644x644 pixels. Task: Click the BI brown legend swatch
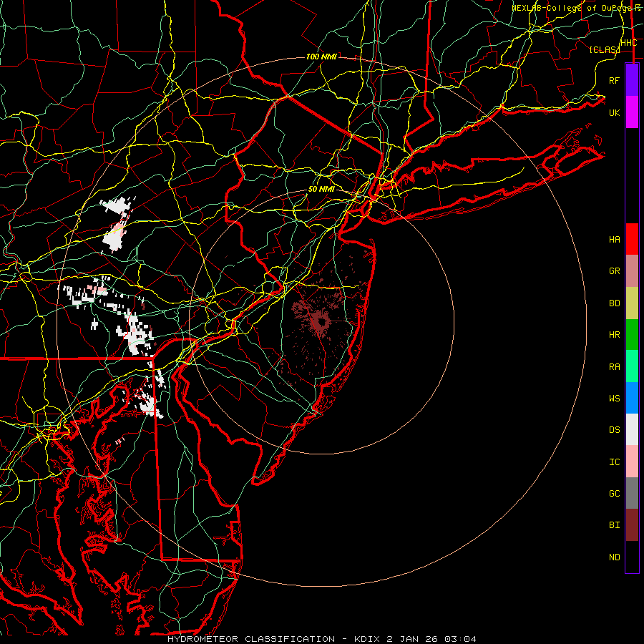tap(632, 525)
